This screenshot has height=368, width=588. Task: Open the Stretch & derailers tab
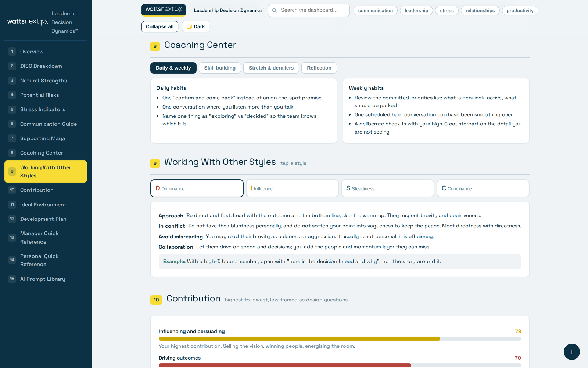click(x=271, y=68)
